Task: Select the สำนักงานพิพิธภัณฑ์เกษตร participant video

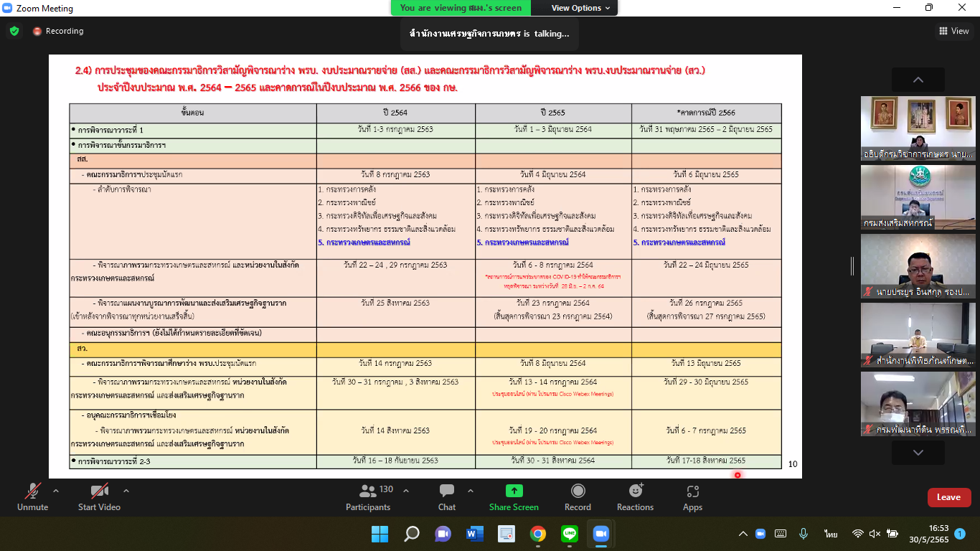Action: [x=918, y=335]
